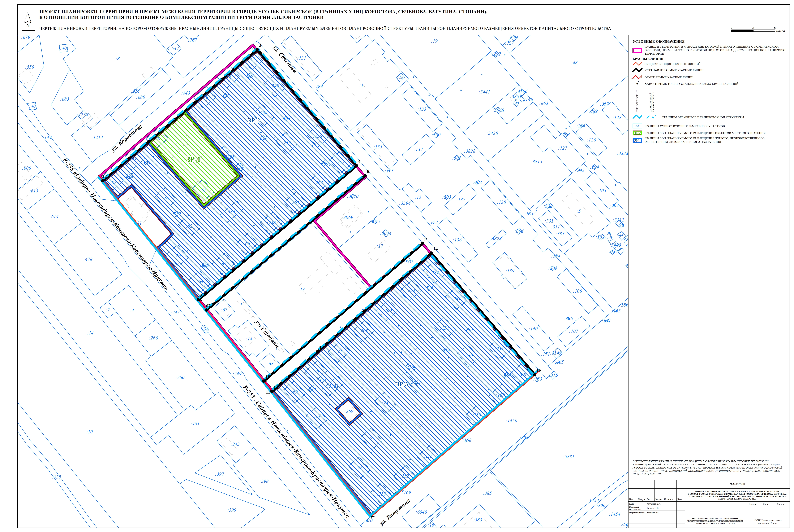The image size is (794, 532).
Task: Click the zone label ЗР-2 on the map
Action: point(254,120)
